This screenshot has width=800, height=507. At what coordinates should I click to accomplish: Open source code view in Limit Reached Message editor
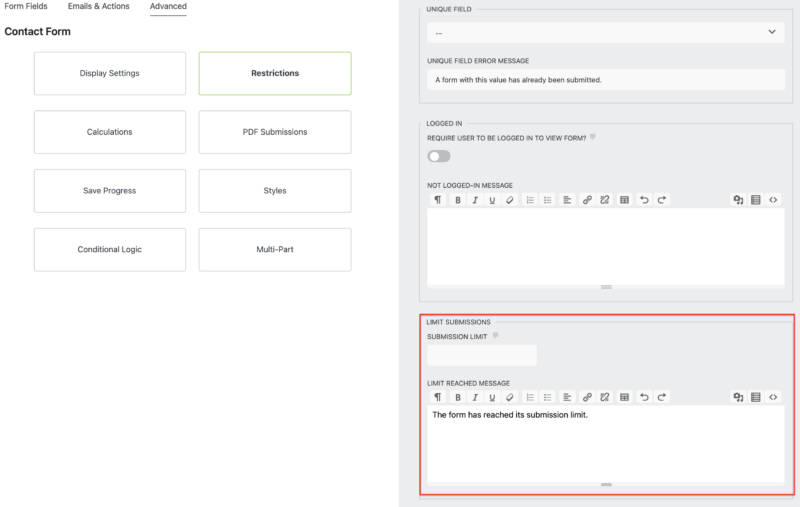[x=774, y=397]
